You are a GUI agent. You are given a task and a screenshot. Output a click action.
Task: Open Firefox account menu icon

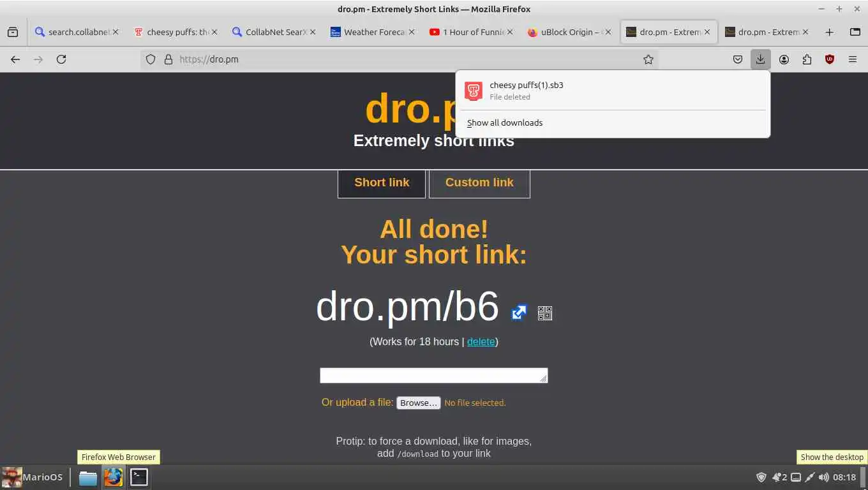784,59
